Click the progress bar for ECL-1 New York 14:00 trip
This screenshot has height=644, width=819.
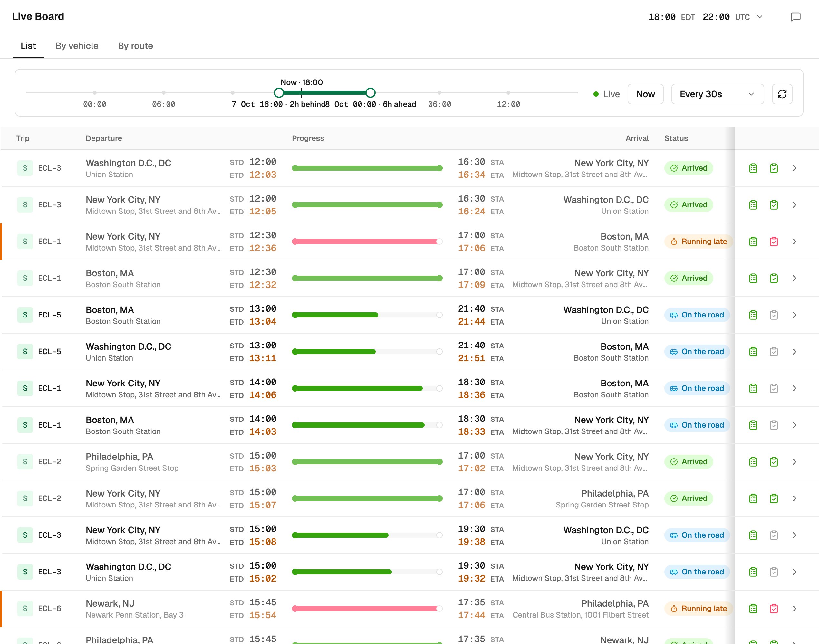367,388
